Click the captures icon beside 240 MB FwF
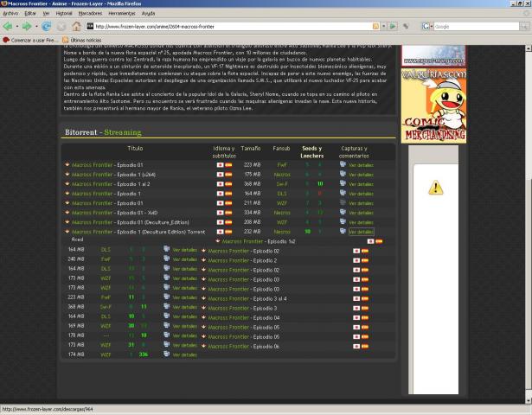This screenshot has height=415, width=532. (166, 258)
